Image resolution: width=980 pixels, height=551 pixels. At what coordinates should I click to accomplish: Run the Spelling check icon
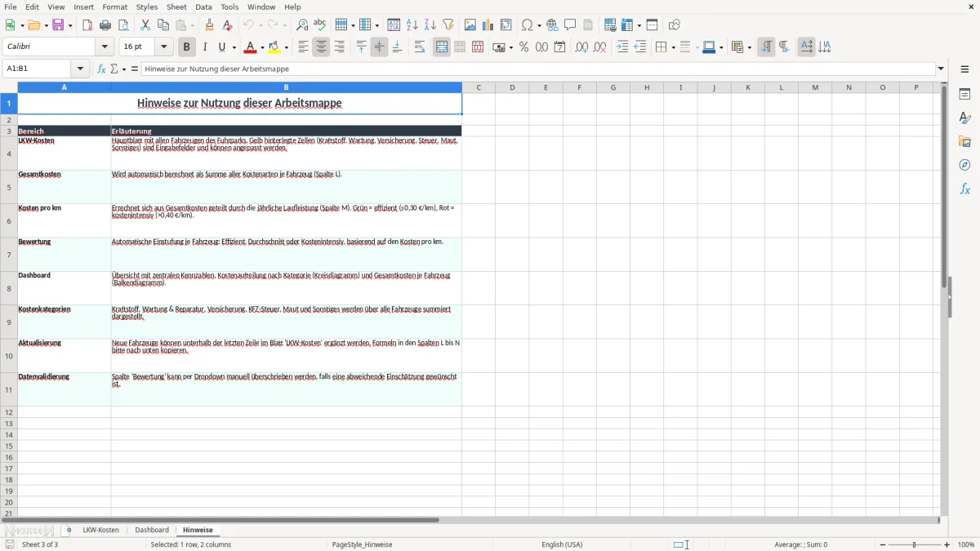(319, 25)
